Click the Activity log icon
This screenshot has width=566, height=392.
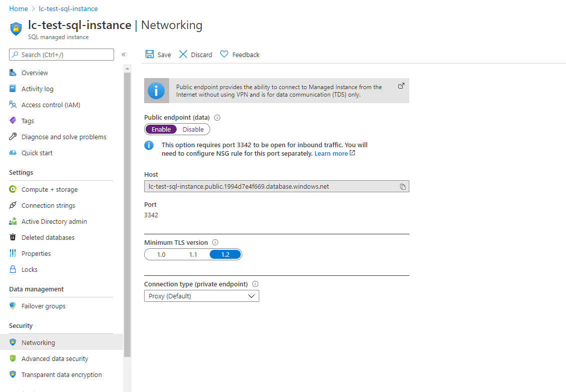(13, 89)
